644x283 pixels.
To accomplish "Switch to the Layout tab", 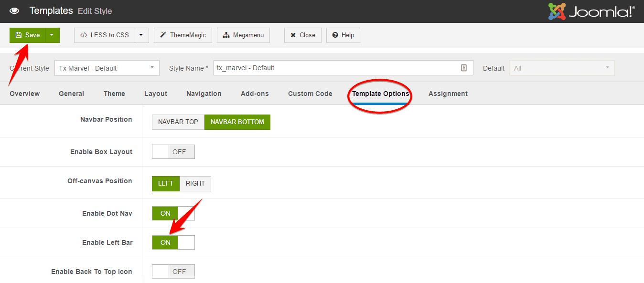I will coord(156,94).
